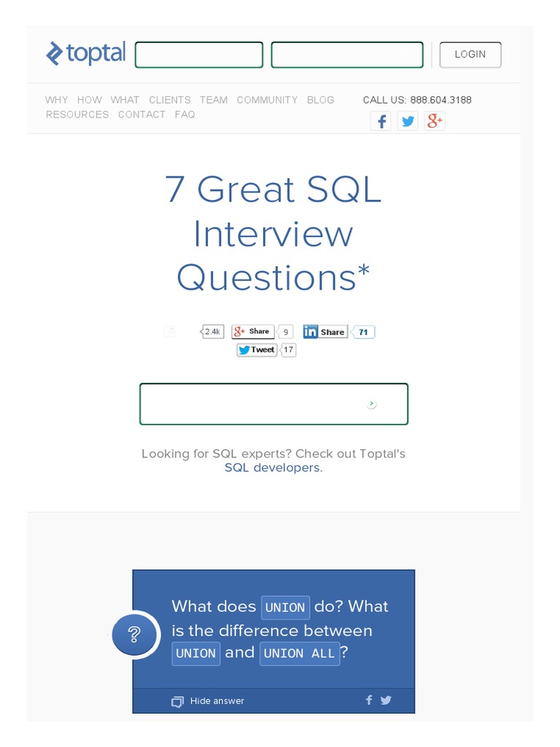Share the article on LinkedIn
The height and width of the screenshot is (747, 560).
pos(325,332)
